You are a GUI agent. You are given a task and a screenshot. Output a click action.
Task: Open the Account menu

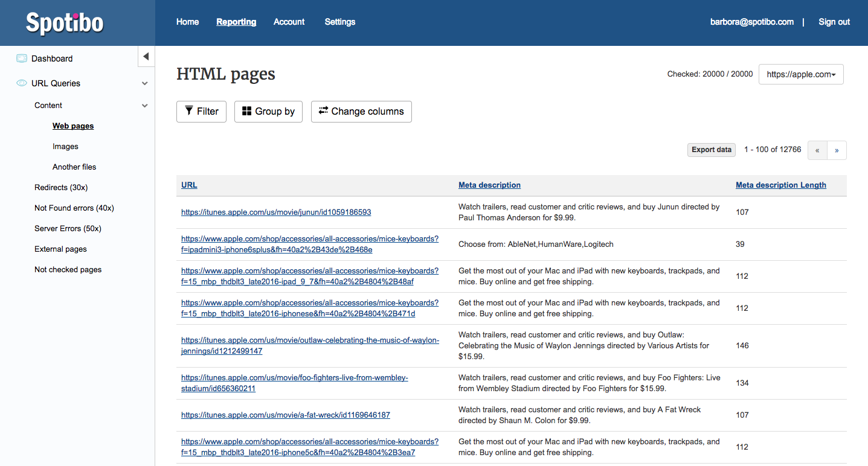point(289,22)
